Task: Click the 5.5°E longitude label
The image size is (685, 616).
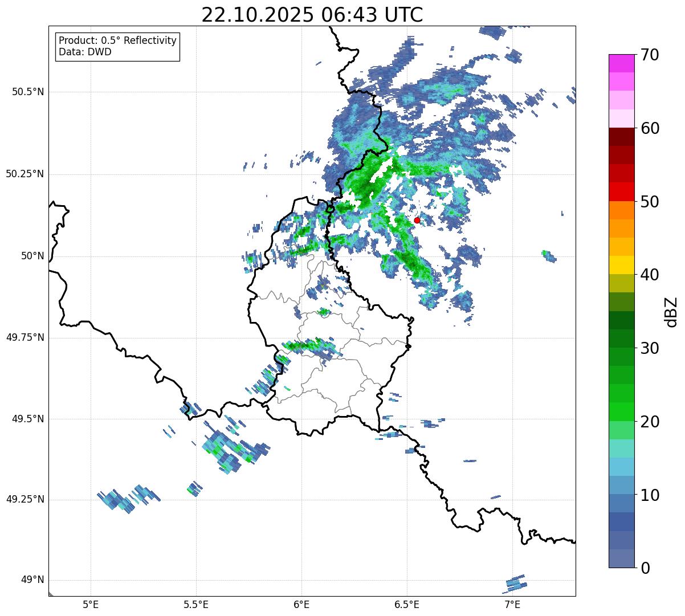Action: [x=196, y=604]
